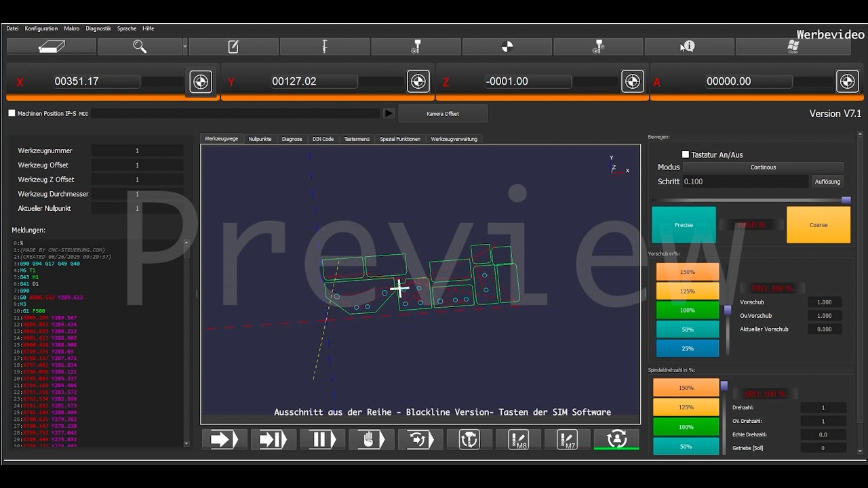Image resolution: width=868 pixels, height=488 pixels.
Task: Zero the X axis with its target button
Action: [200, 81]
